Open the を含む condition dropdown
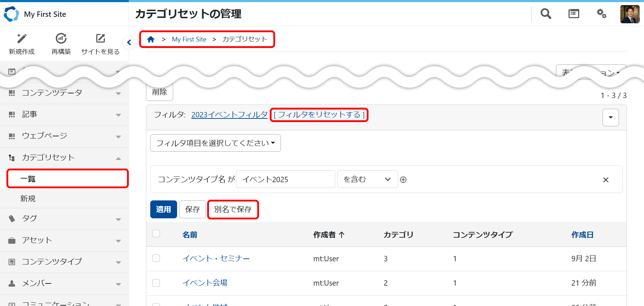 coord(367,179)
